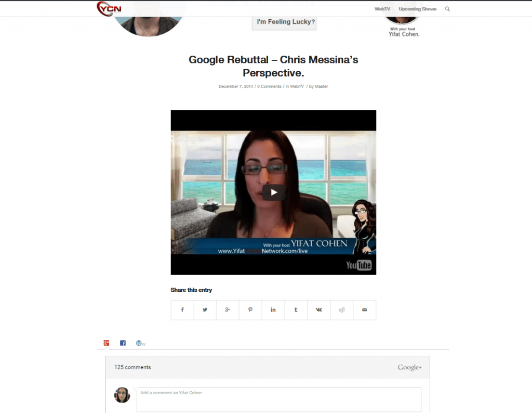Open the search magnifier in header
This screenshot has width=532, height=413.
447,9
